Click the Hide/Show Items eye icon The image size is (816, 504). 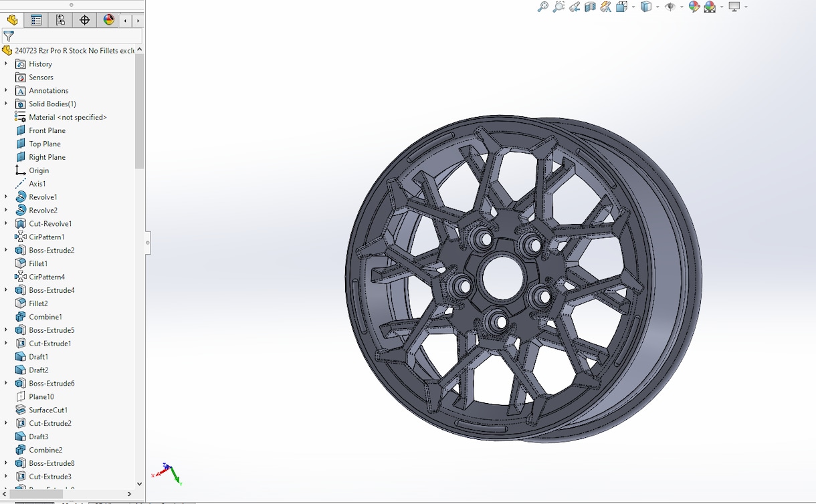pos(670,7)
